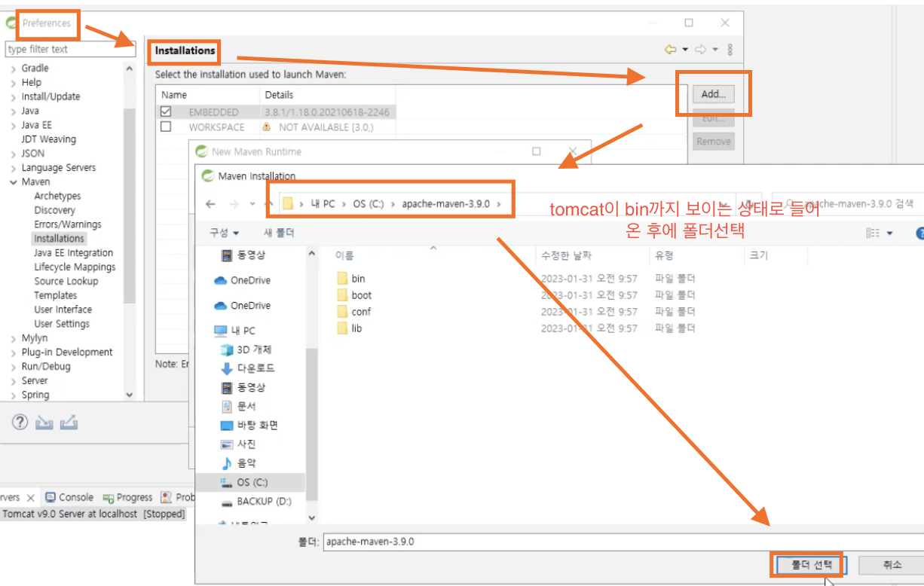The height and width of the screenshot is (586, 924).
Task: Select the conf folder icon
Action: 343,312
